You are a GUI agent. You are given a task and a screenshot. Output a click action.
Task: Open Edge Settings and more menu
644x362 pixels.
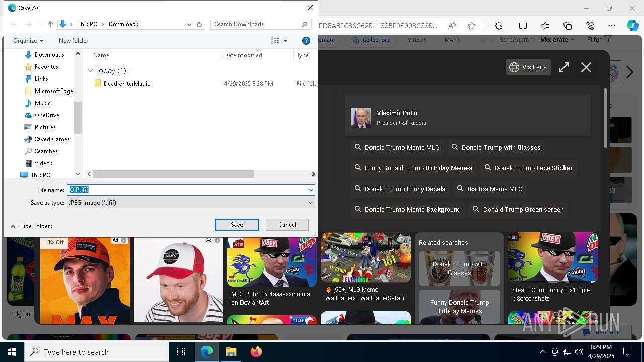(x=612, y=26)
